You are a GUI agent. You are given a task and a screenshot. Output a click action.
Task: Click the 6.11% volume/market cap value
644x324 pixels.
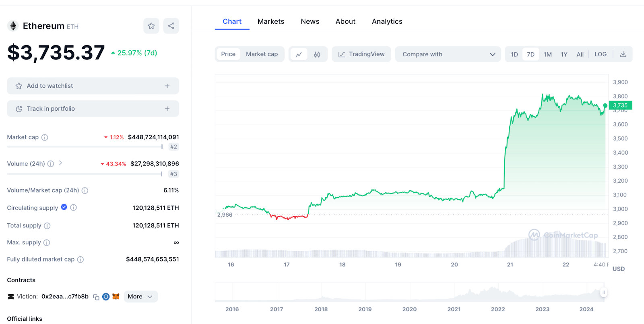171,190
